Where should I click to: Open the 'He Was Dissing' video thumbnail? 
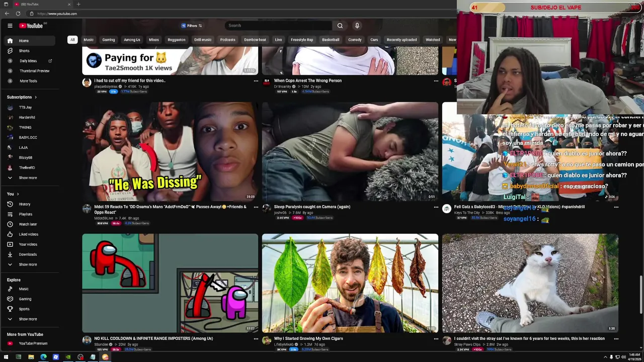170,151
